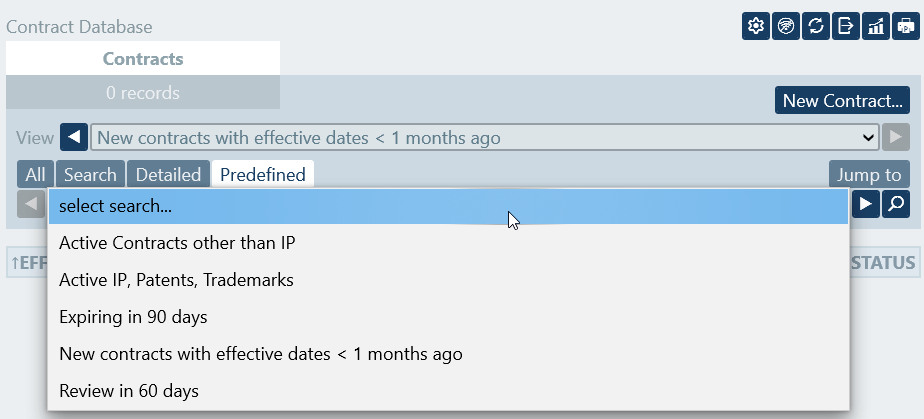Click the New Contract button
Screen dimensions: 924x419
tap(842, 100)
